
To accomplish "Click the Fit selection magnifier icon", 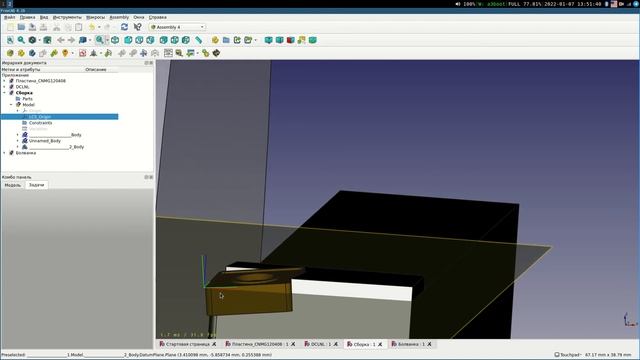I will coord(21,40).
